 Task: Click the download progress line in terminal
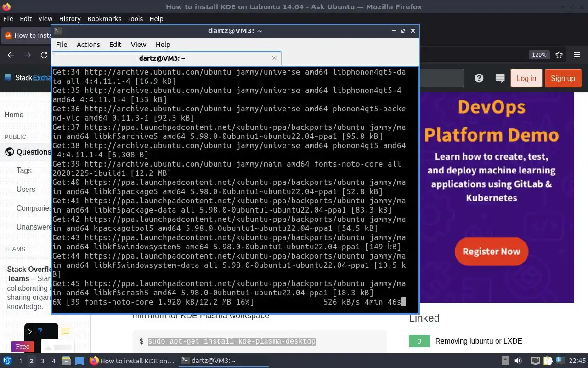click(x=229, y=302)
